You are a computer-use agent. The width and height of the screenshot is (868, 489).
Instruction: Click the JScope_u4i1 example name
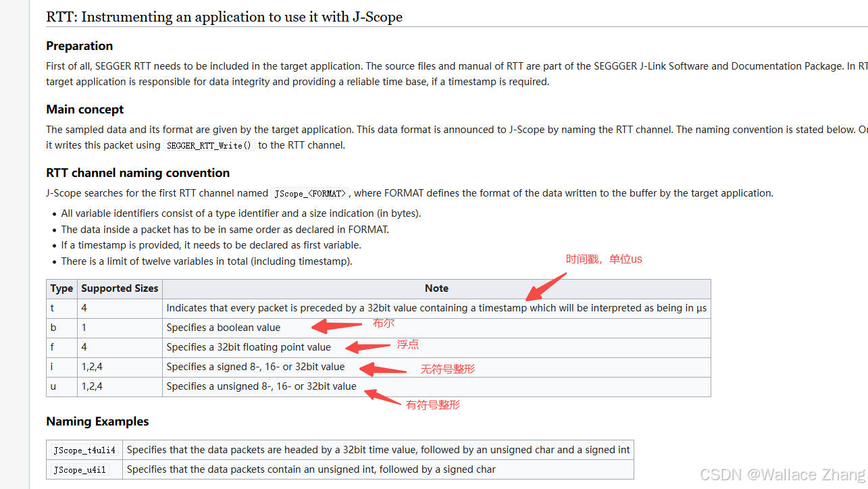coord(79,469)
